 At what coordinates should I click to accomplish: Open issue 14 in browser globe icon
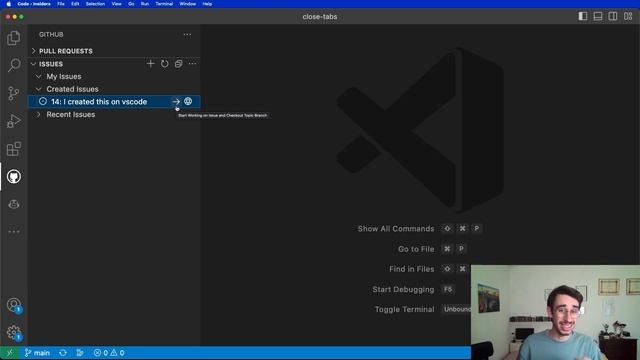pyautogui.click(x=188, y=101)
